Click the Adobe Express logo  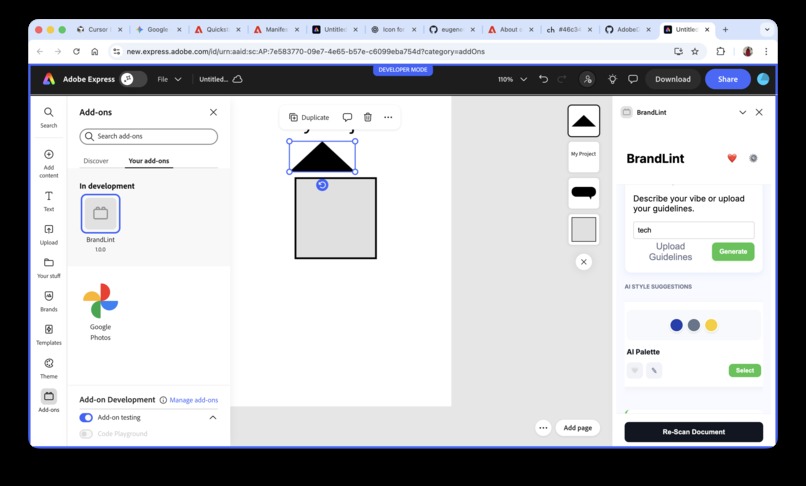tap(49, 79)
